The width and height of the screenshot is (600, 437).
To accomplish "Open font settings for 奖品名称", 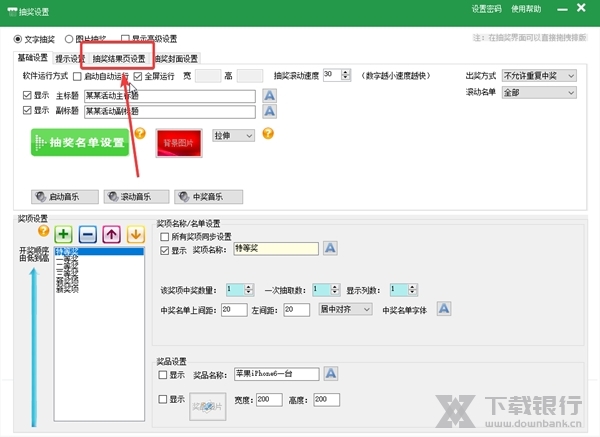I will click(331, 373).
